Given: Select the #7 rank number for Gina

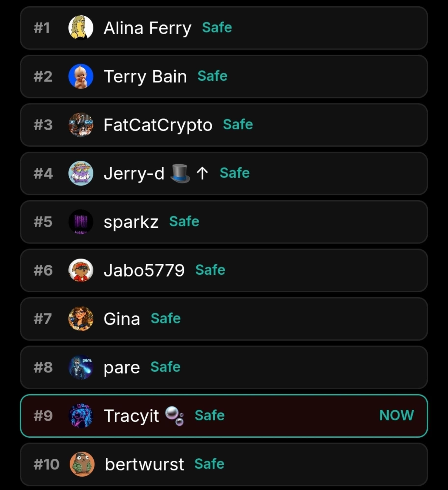Looking at the screenshot, I should coord(43,319).
